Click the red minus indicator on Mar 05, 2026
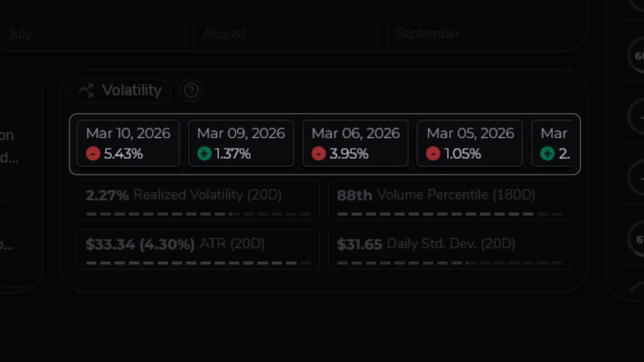This screenshot has width=644, height=362. pos(433,154)
